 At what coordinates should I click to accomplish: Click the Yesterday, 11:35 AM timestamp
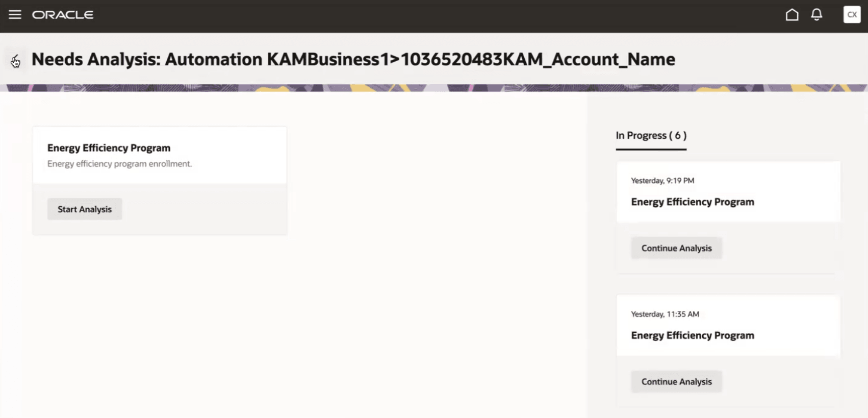point(665,314)
